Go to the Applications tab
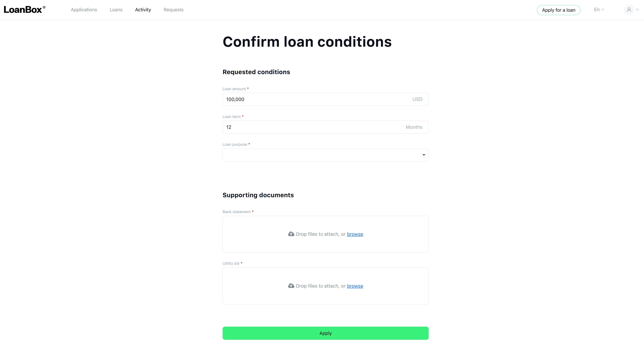 click(x=84, y=10)
